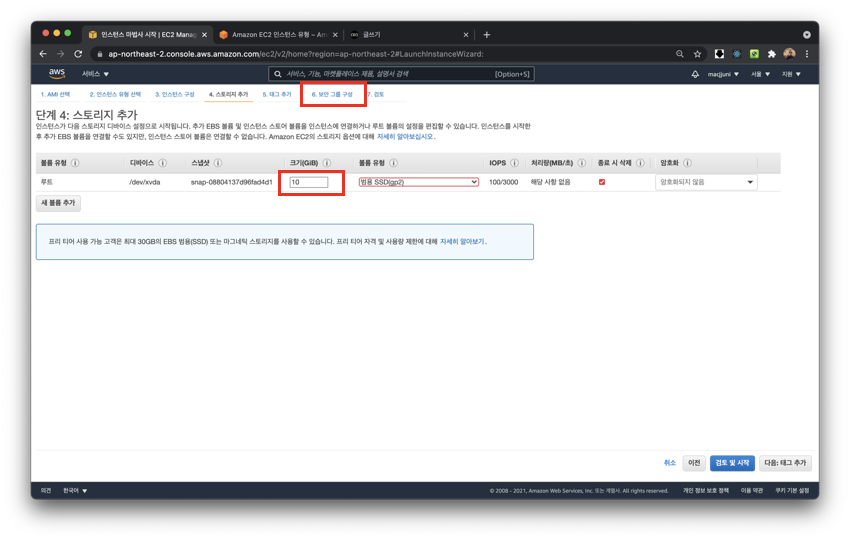The height and width of the screenshot is (540, 850).
Task: Expand the 서비스 menu
Action: pyautogui.click(x=95, y=74)
